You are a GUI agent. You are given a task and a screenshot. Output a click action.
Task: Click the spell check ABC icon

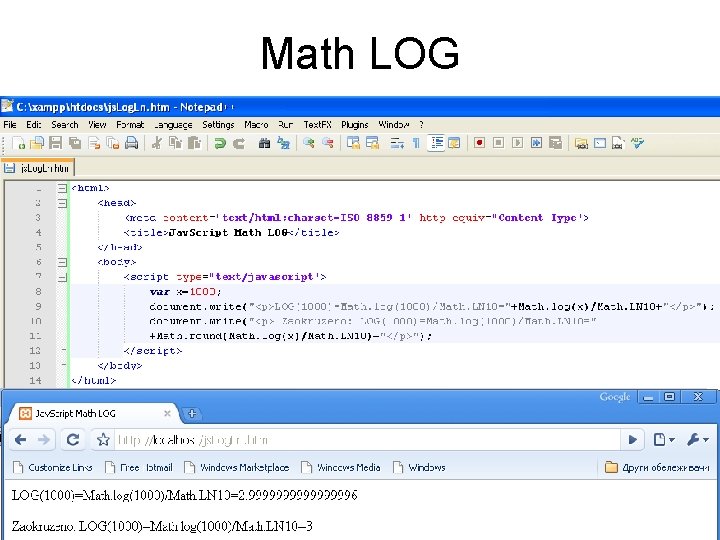pos(637,143)
